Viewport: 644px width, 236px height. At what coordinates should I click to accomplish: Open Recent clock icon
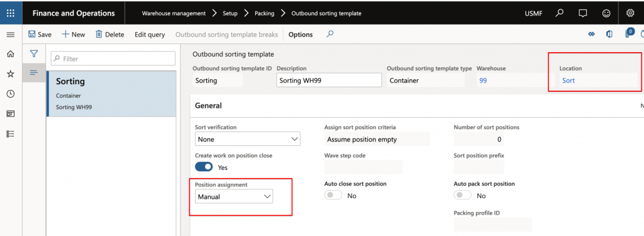(x=11, y=94)
